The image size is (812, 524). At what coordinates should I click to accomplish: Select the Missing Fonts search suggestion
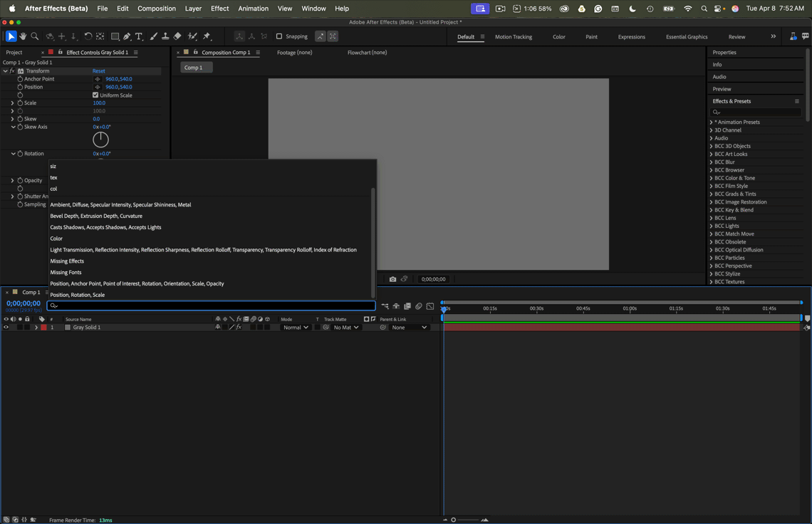click(66, 273)
